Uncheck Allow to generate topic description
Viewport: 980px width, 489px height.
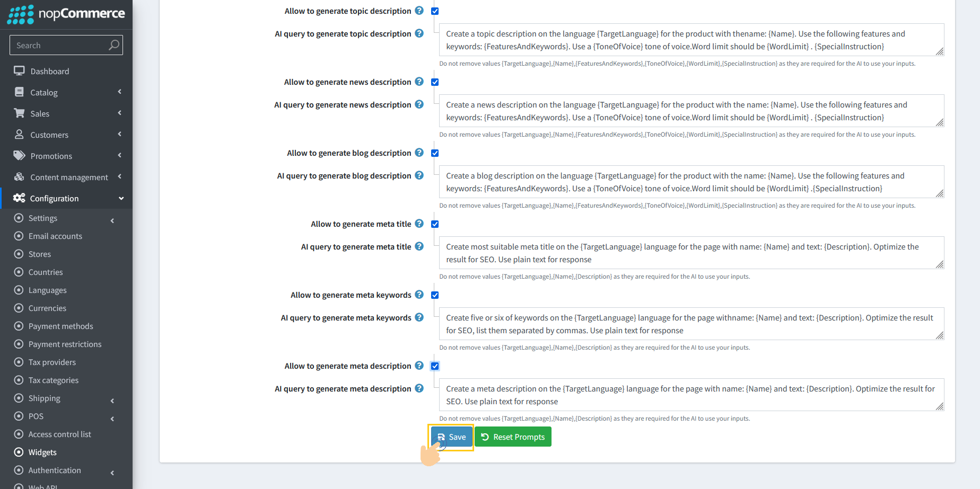point(435,11)
